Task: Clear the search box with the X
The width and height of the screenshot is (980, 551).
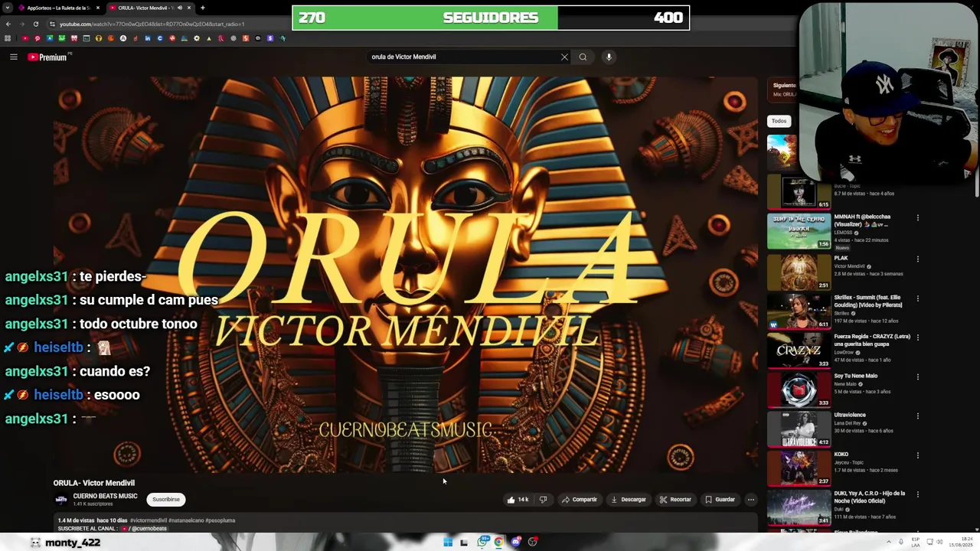Action: [x=564, y=57]
